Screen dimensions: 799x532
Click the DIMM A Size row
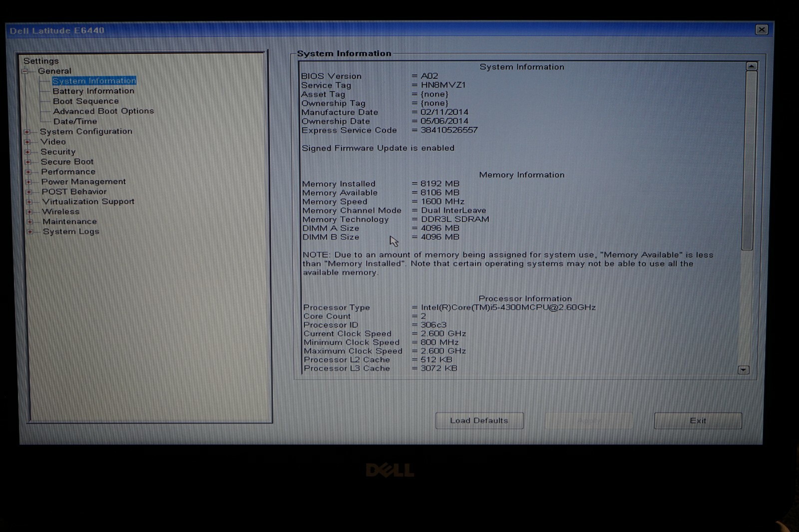click(381, 228)
